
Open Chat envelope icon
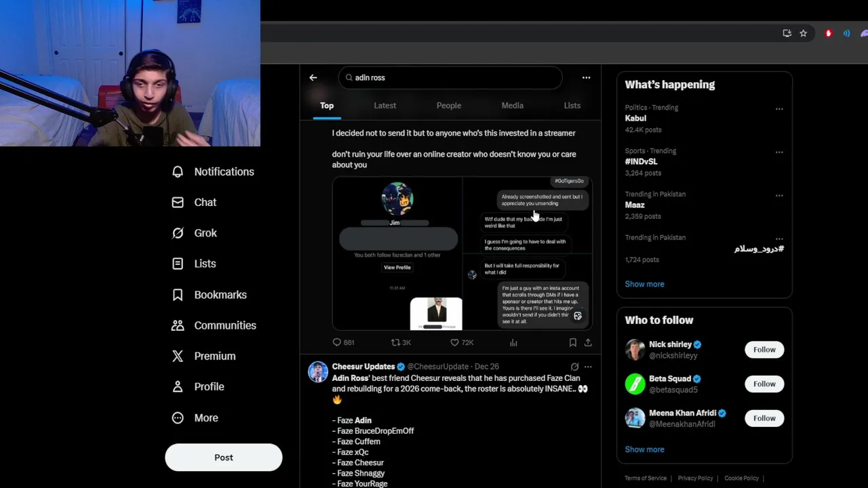point(178,202)
